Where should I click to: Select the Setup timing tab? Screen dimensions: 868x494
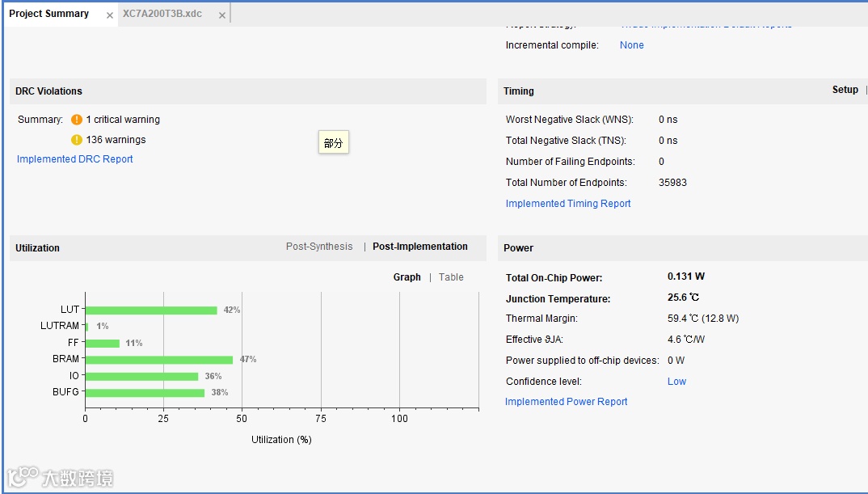pos(845,90)
